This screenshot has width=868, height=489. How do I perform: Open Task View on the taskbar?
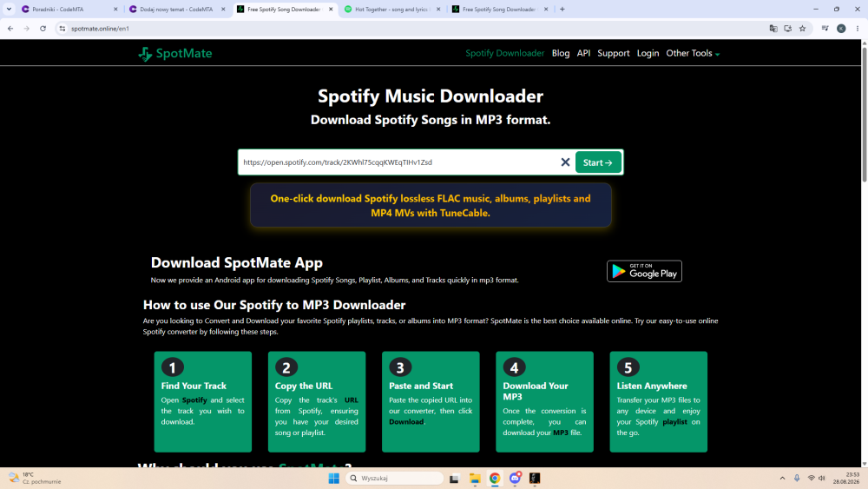454,478
